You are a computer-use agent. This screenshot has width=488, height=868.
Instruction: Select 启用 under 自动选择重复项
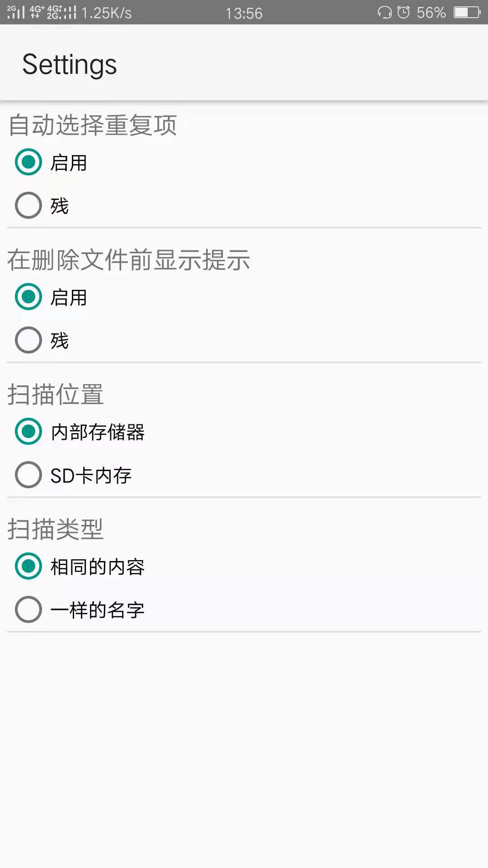coord(28,162)
